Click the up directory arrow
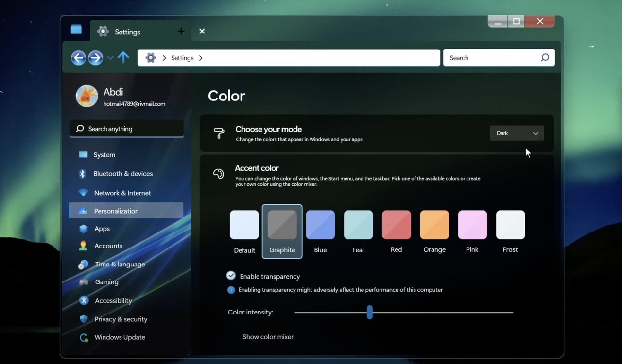Screen dimensions: 622x364 pos(123,58)
